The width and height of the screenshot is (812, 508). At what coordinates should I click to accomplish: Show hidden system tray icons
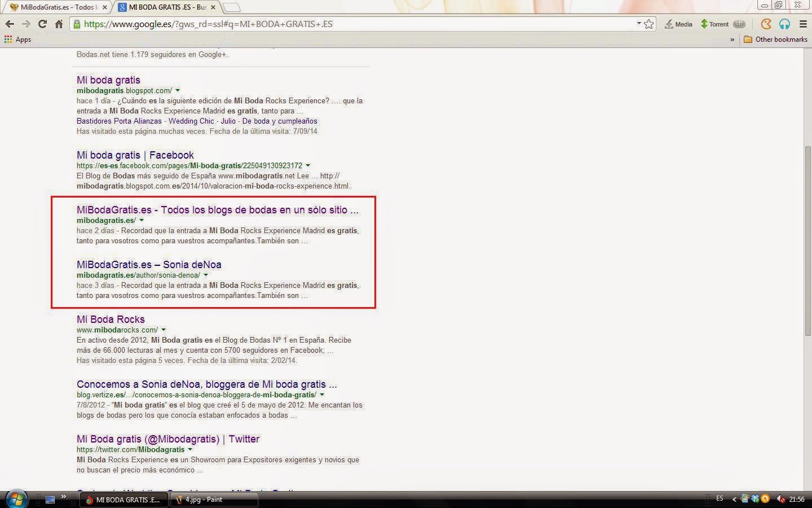point(734,499)
